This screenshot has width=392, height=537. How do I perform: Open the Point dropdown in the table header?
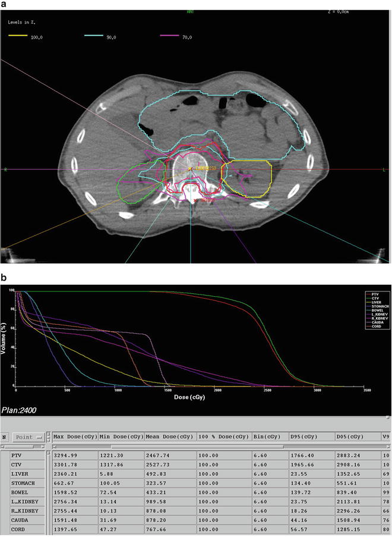point(29,436)
